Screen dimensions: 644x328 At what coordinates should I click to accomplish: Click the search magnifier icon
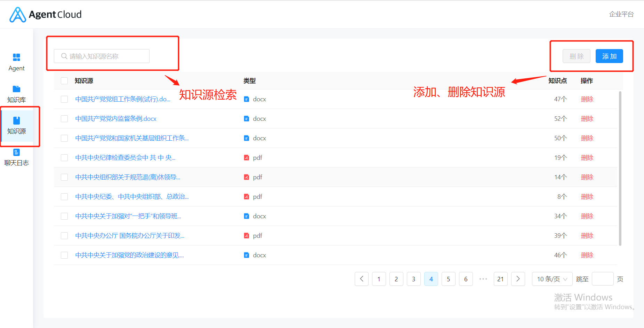[64, 56]
